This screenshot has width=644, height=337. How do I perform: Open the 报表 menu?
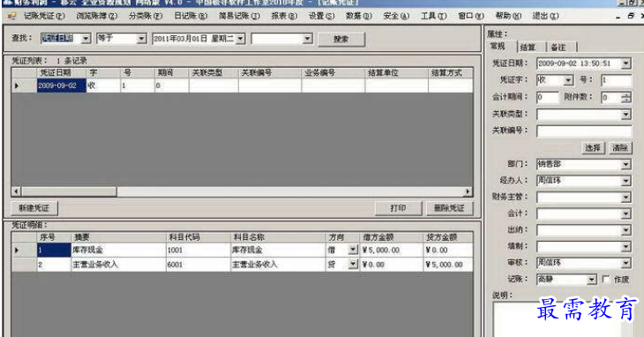(284, 16)
